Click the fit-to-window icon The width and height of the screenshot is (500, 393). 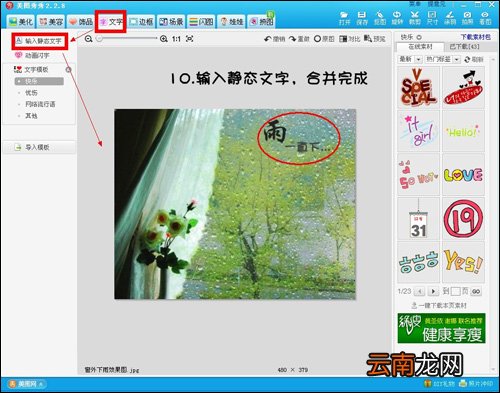coord(190,39)
